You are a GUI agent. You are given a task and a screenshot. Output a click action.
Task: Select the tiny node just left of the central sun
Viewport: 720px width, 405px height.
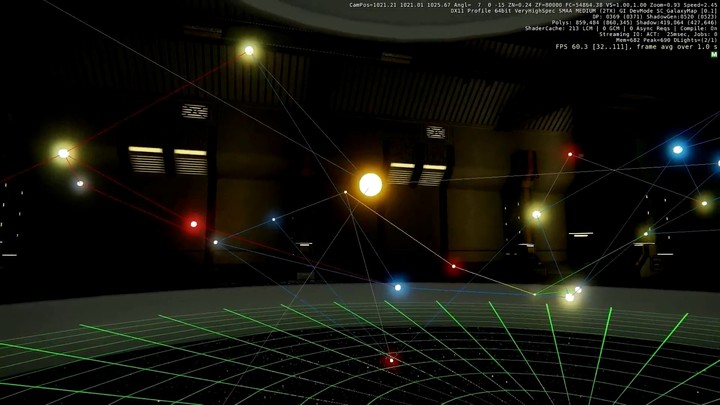pos(346,192)
